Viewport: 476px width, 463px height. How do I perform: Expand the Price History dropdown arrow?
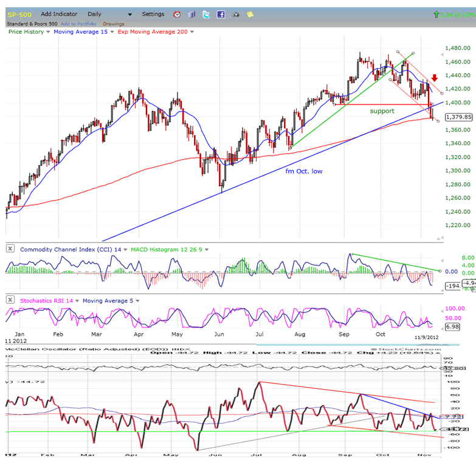click(x=49, y=32)
